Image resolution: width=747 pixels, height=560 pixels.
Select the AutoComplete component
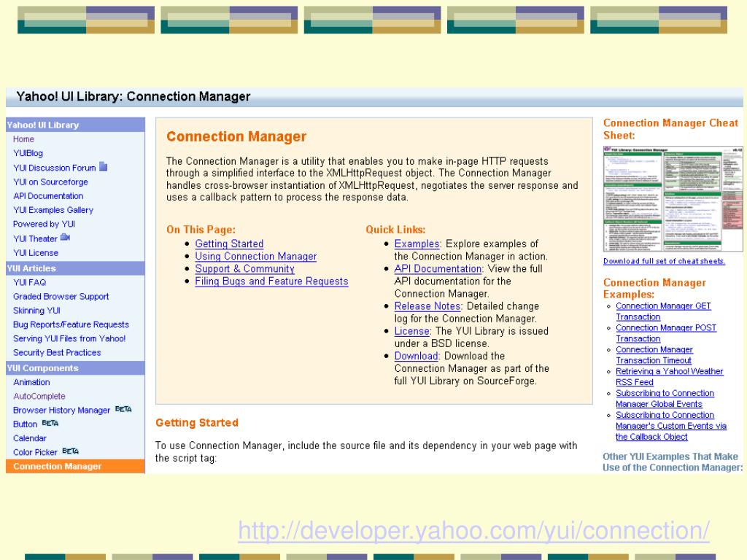coord(39,396)
